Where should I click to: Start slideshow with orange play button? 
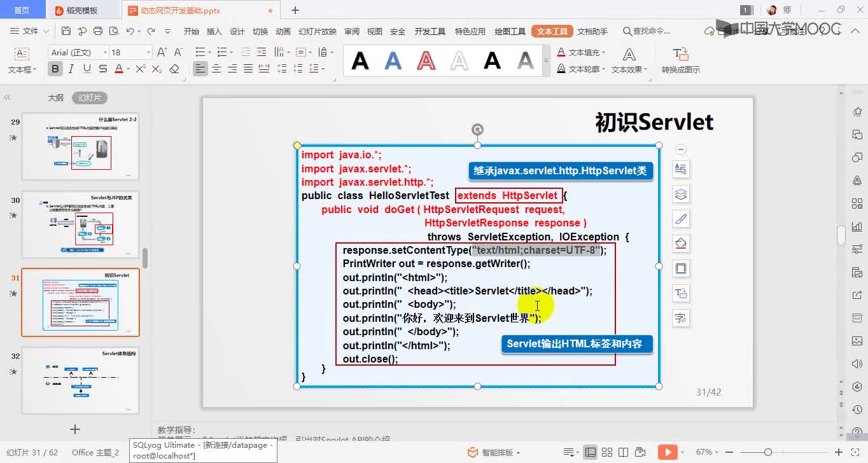click(668, 452)
